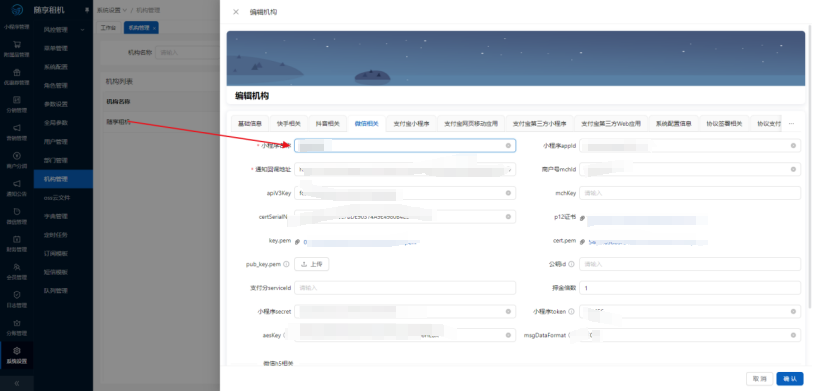Switch to the 支付宝小程序 tab

pos(411,124)
